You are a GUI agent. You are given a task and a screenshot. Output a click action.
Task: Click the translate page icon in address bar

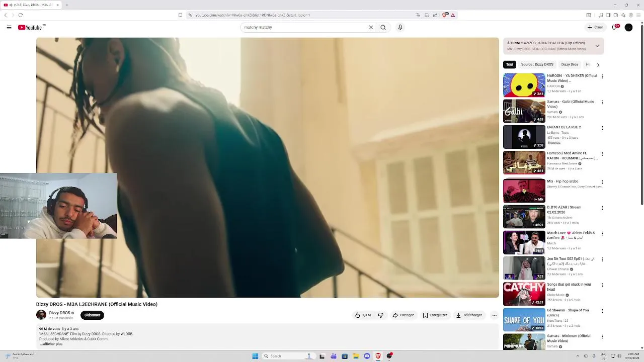tap(418, 15)
